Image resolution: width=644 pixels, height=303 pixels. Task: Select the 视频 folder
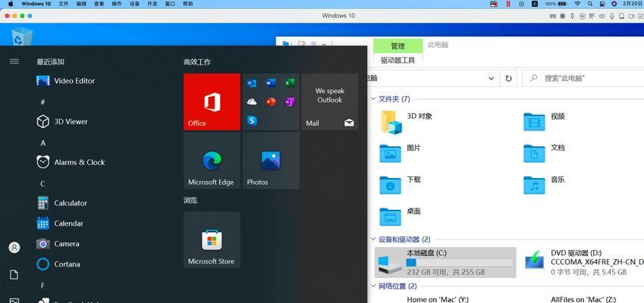click(x=545, y=121)
